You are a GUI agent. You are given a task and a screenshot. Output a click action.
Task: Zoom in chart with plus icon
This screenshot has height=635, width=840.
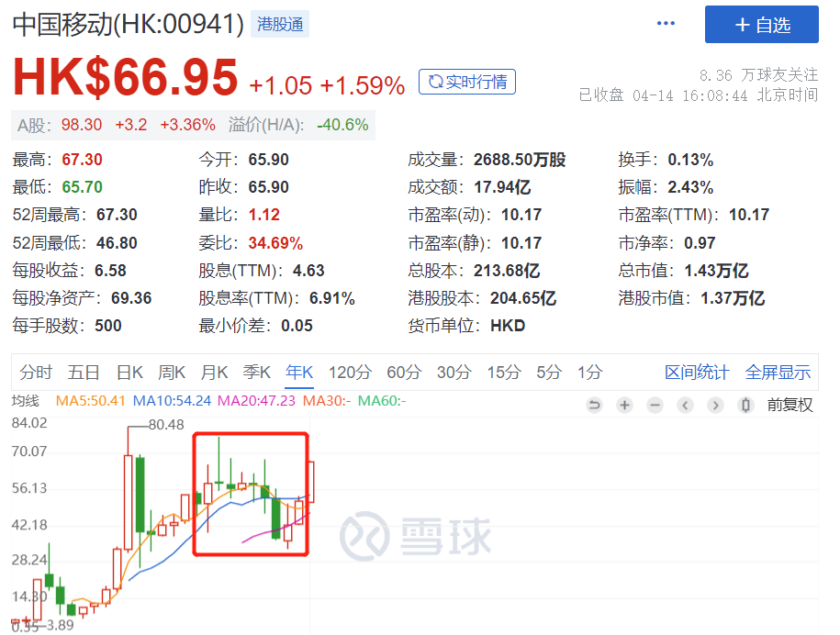click(624, 406)
